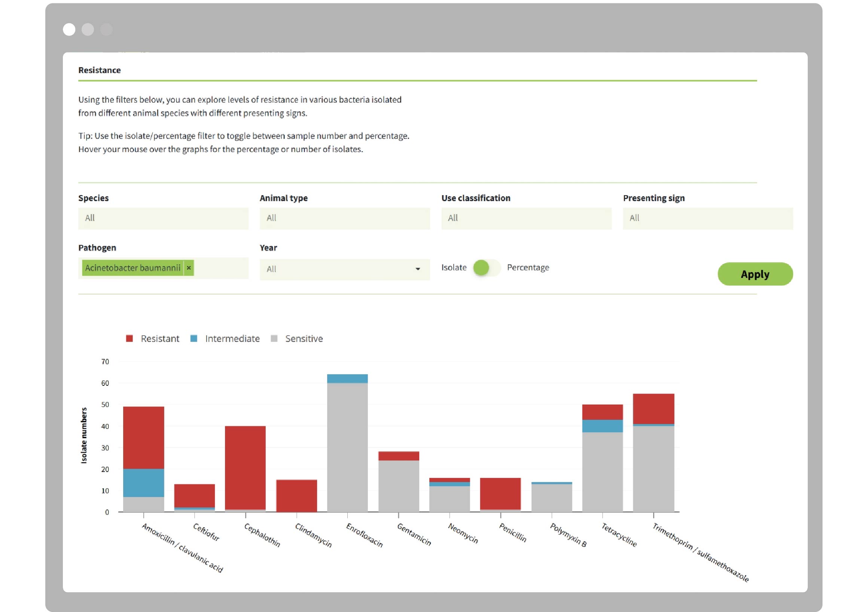Click the Cephalothin resistant red bar

[245, 467]
